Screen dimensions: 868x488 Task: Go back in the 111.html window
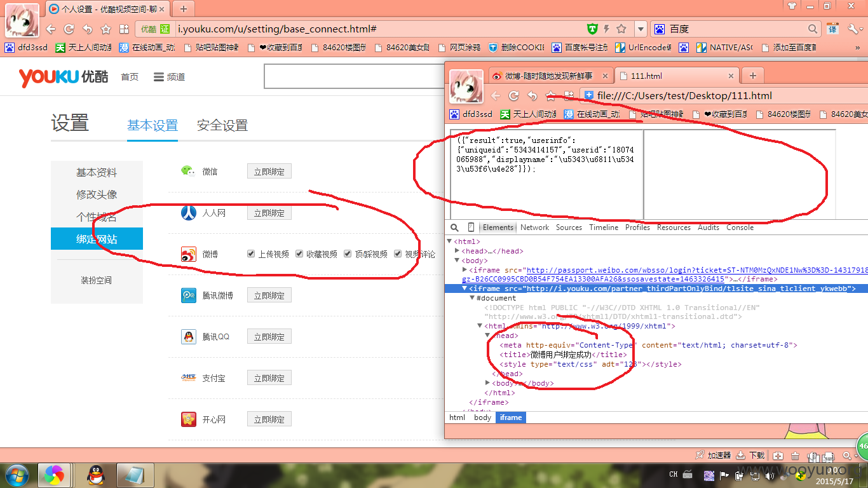pos(496,96)
